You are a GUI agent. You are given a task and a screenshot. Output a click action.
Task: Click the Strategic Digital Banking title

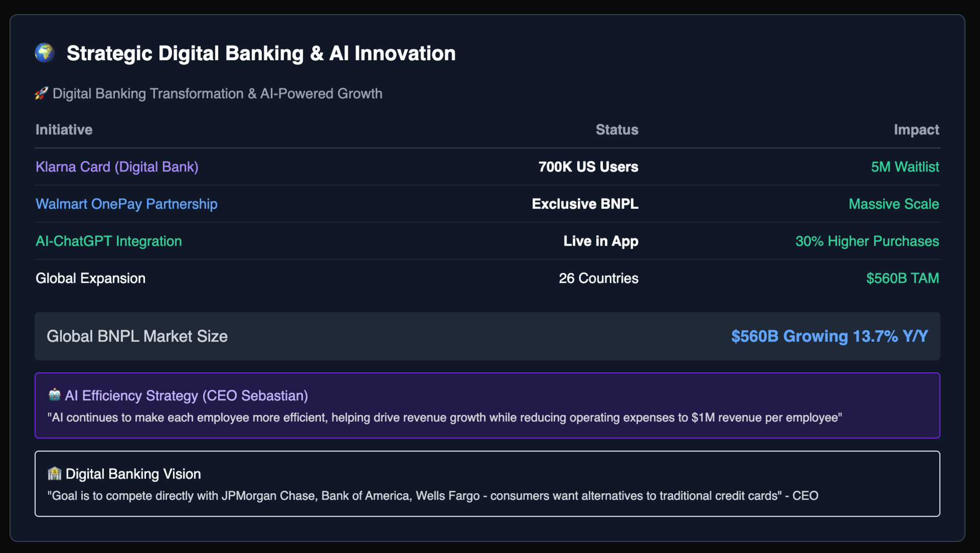(x=261, y=53)
